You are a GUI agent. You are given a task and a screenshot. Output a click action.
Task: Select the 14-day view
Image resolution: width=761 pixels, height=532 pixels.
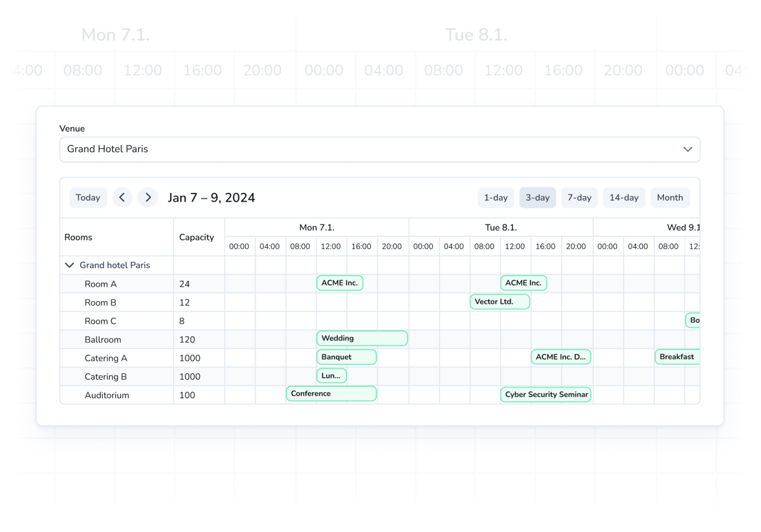(624, 197)
